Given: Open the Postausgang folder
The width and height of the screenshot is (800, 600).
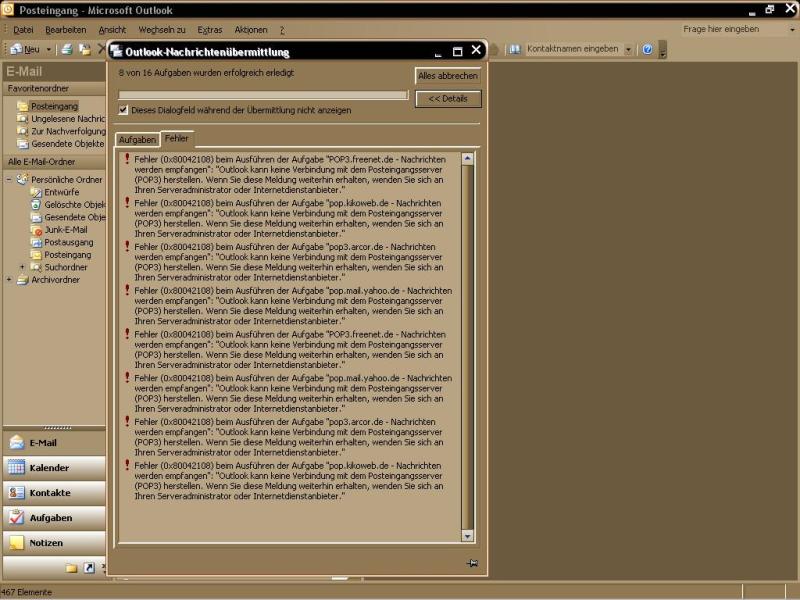Looking at the screenshot, I should click(68, 242).
